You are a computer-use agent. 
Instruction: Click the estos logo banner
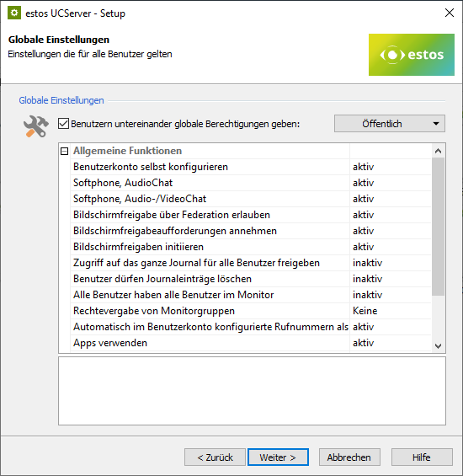(412, 55)
